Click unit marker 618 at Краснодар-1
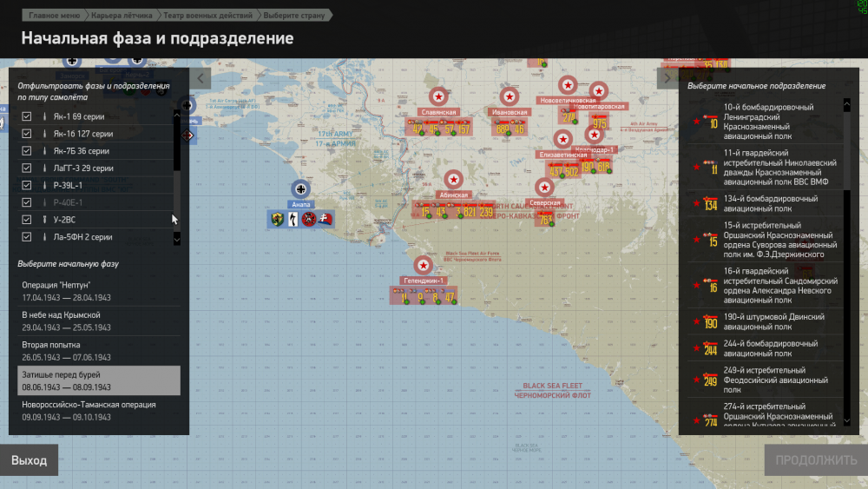 click(603, 166)
